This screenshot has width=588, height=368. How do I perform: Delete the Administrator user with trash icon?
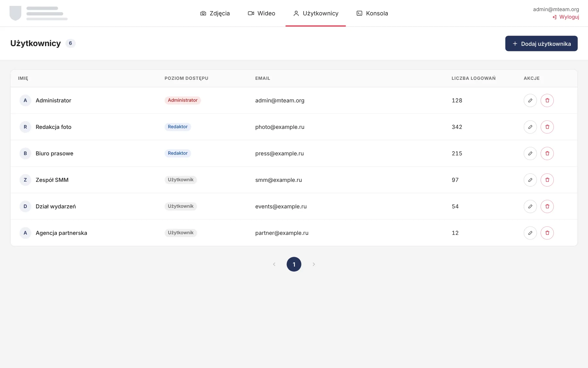click(547, 100)
